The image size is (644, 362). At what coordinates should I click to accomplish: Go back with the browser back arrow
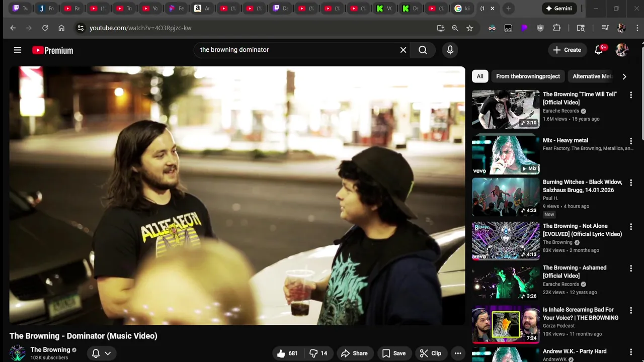[x=13, y=28]
